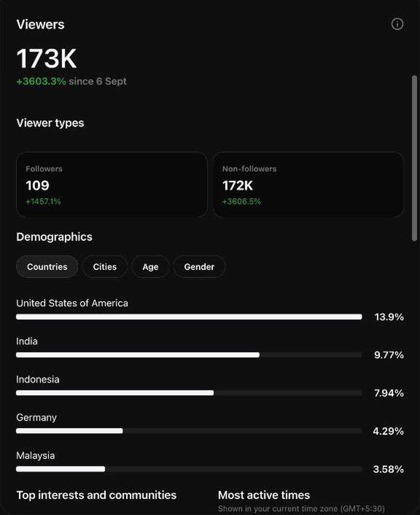The image size is (420, 515).
Task: Open the Viewers info icon
Action: (397, 24)
